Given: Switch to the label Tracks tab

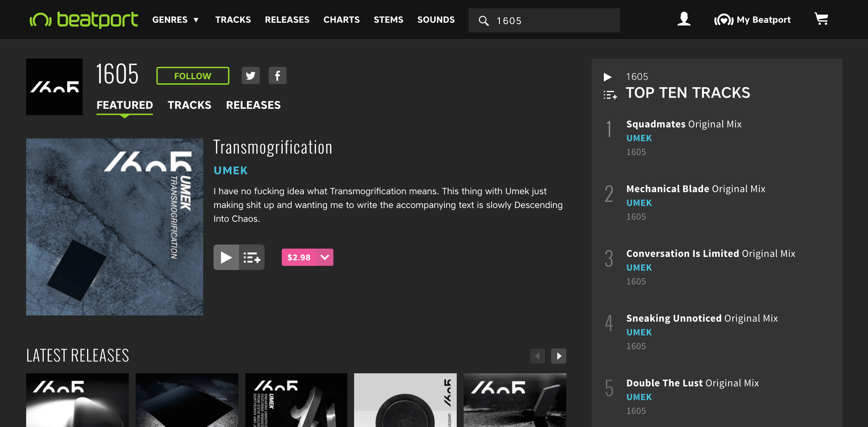Looking at the screenshot, I should pyautogui.click(x=189, y=105).
